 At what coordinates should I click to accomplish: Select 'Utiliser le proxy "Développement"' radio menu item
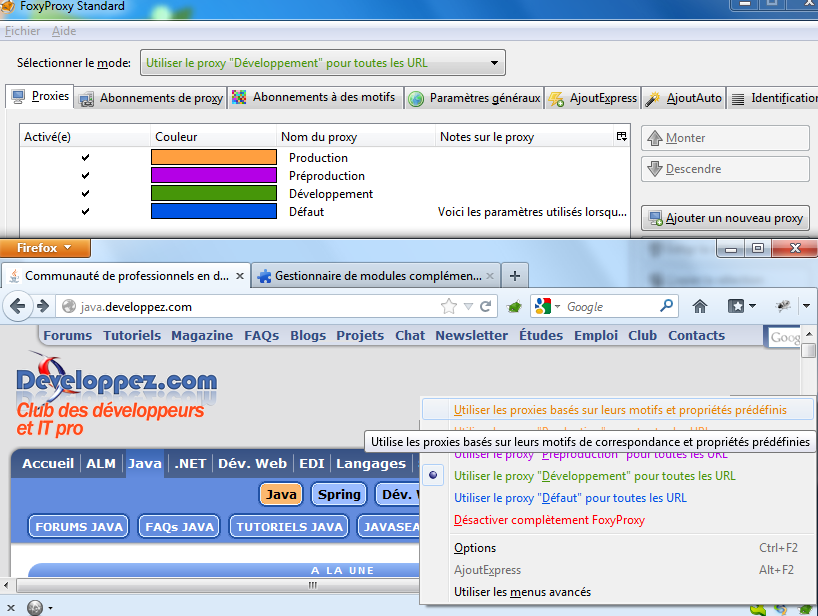(x=616, y=476)
